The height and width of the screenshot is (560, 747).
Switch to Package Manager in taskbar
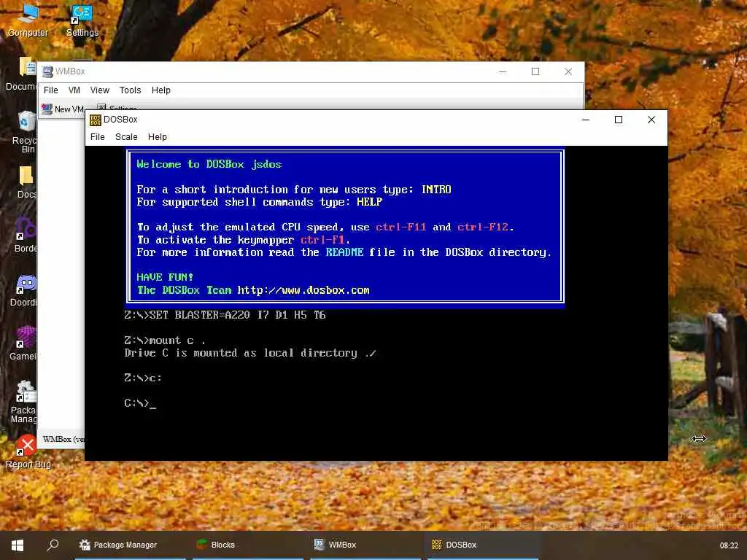click(130, 545)
